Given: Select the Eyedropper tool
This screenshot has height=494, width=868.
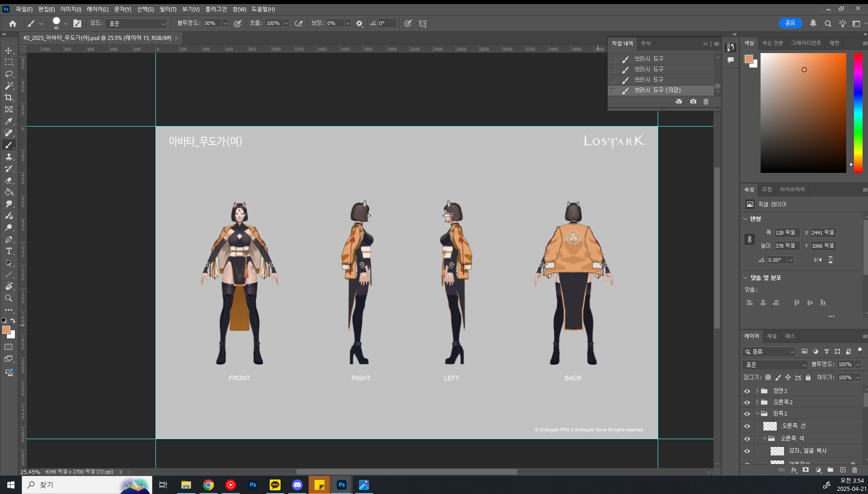Looking at the screenshot, I should pos(9,121).
